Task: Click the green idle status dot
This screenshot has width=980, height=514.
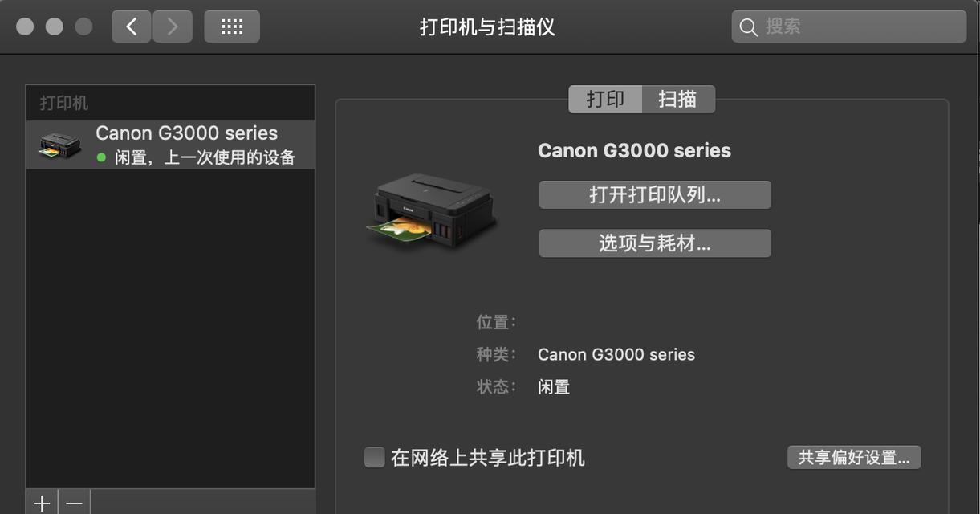Action: coord(101,157)
